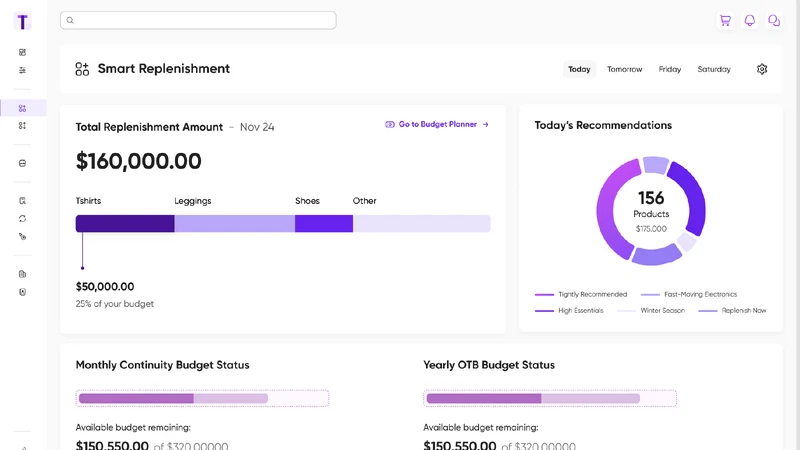The image size is (800, 450).
Task: Click the Monthly Continuity Budget Status heading
Action: point(162,365)
